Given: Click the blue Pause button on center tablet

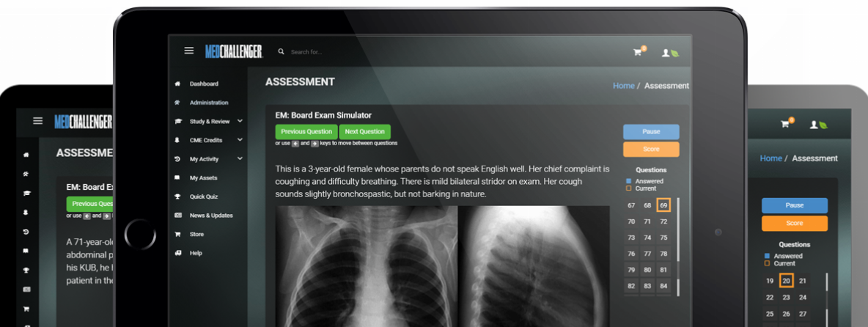Looking at the screenshot, I should pyautogui.click(x=651, y=132).
